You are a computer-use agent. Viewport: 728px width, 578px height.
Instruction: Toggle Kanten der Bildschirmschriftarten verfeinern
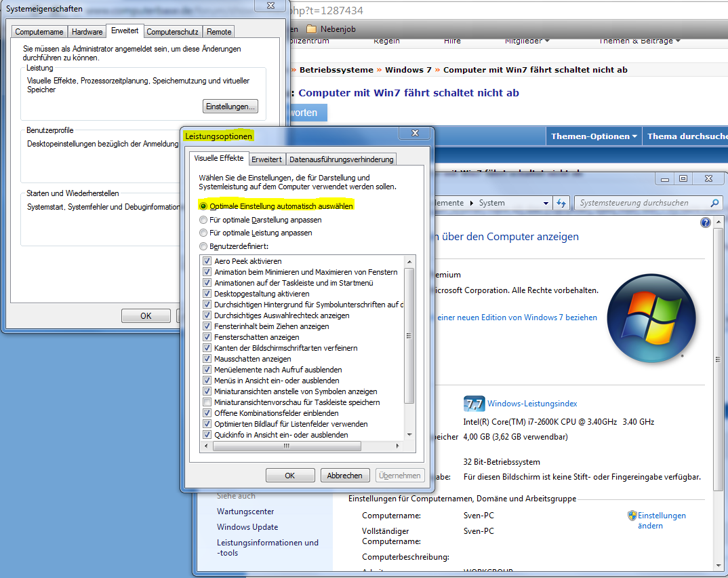click(x=207, y=348)
